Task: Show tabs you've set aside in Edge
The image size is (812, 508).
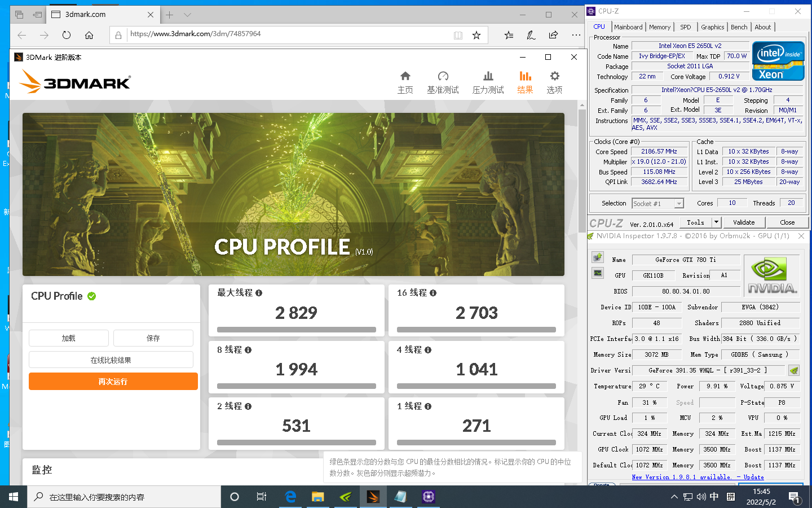Action: click(19, 15)
